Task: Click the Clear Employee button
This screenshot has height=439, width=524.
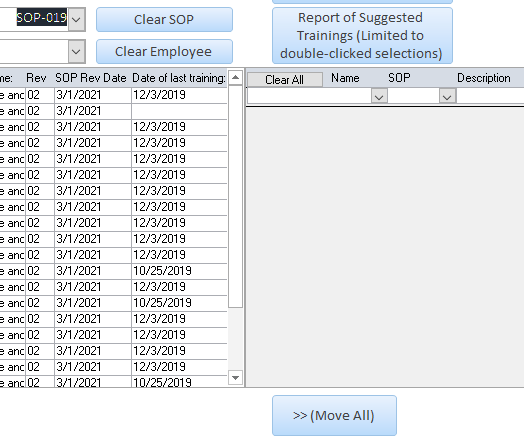Action: pyautogui.click(x=164, y=51)
